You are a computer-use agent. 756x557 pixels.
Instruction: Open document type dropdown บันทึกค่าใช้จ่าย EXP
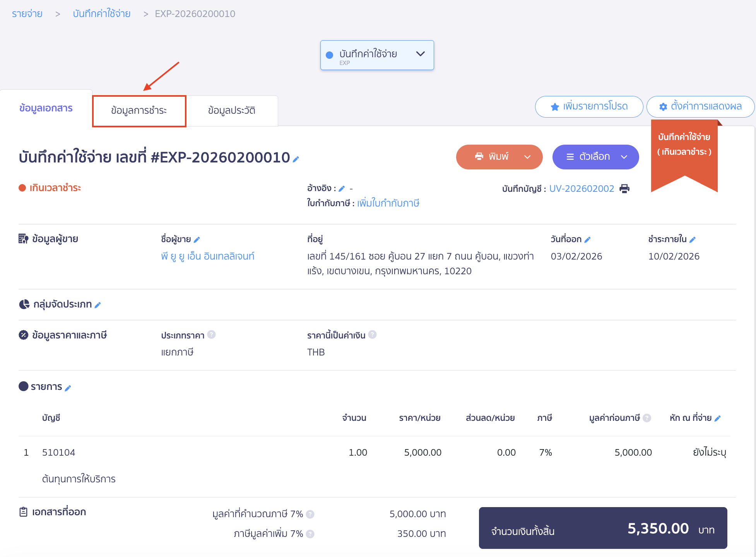377,55
